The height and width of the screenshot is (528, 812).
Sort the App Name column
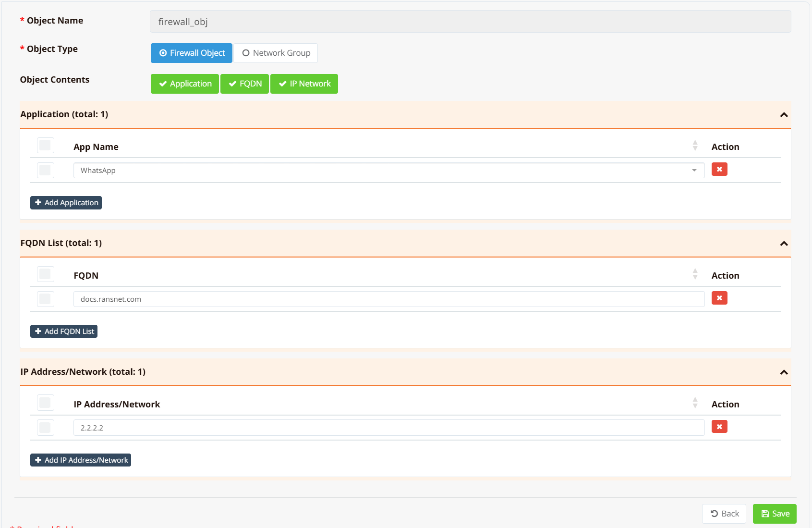(x=695, y=146)
